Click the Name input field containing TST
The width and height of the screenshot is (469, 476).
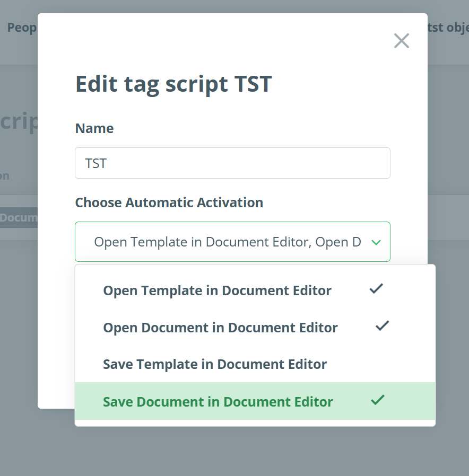[x=232, y=163]
